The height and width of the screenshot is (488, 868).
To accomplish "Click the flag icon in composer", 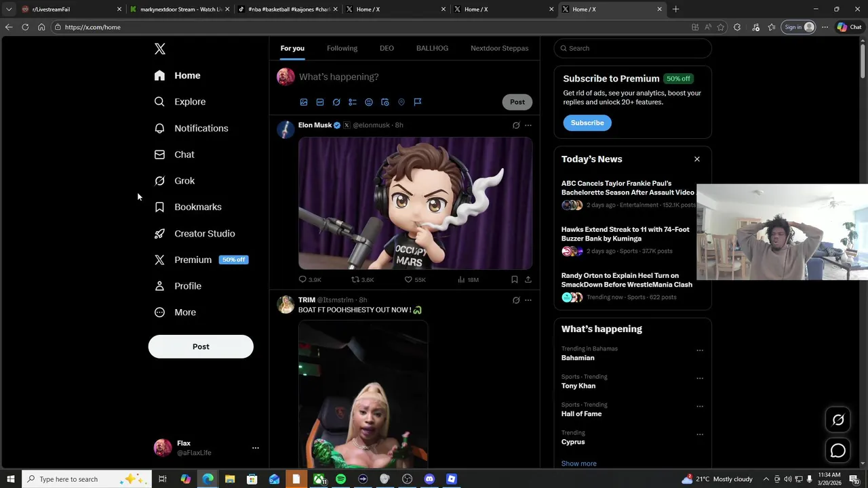I will coord(418,102).
